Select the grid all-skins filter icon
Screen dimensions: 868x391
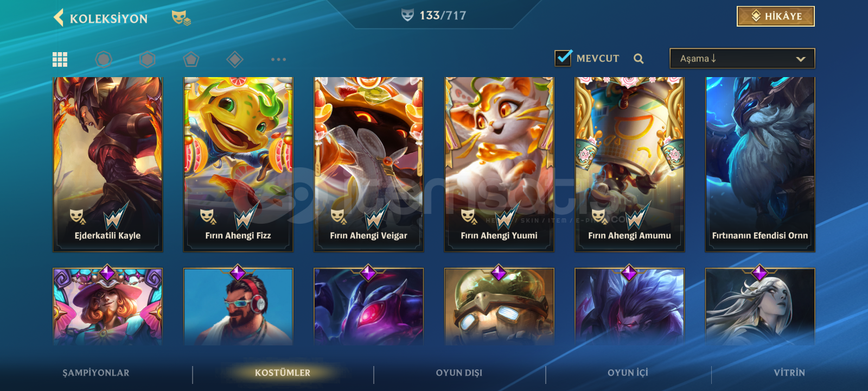point(60,59)
